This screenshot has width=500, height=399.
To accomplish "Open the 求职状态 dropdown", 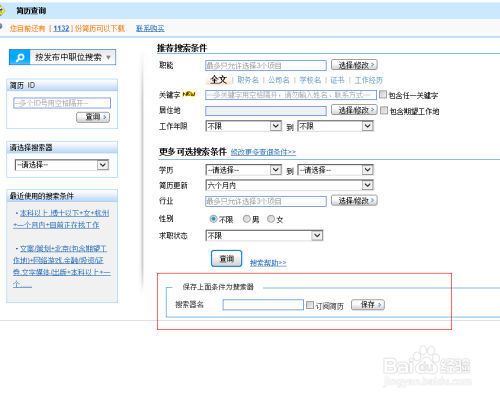I will pos(264,236).
